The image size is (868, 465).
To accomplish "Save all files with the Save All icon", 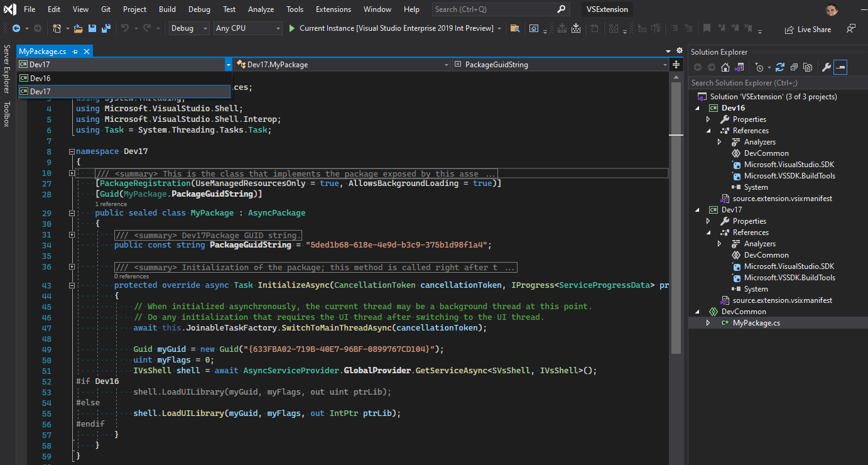I will [x=106, y=28].
